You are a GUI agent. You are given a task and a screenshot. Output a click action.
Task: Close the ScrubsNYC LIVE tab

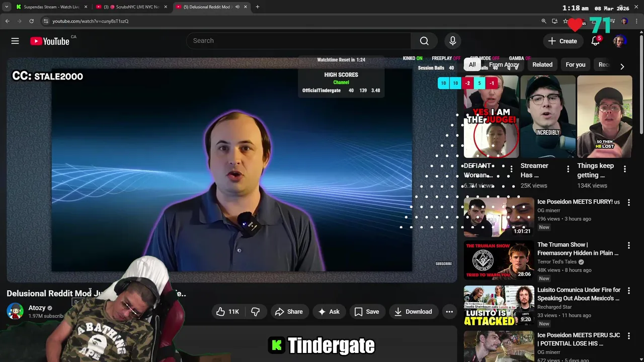coord(166,7)
